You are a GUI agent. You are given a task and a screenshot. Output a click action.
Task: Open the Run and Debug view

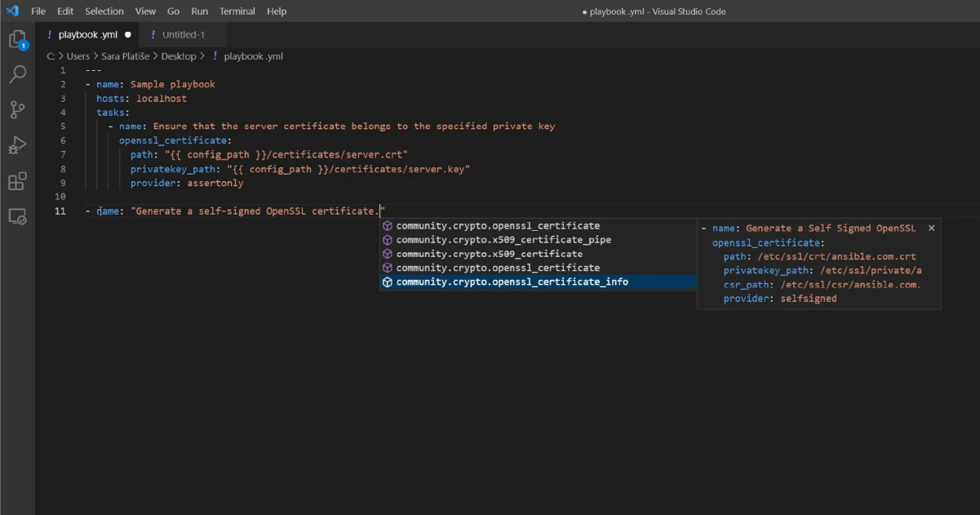tap(17, 145)
